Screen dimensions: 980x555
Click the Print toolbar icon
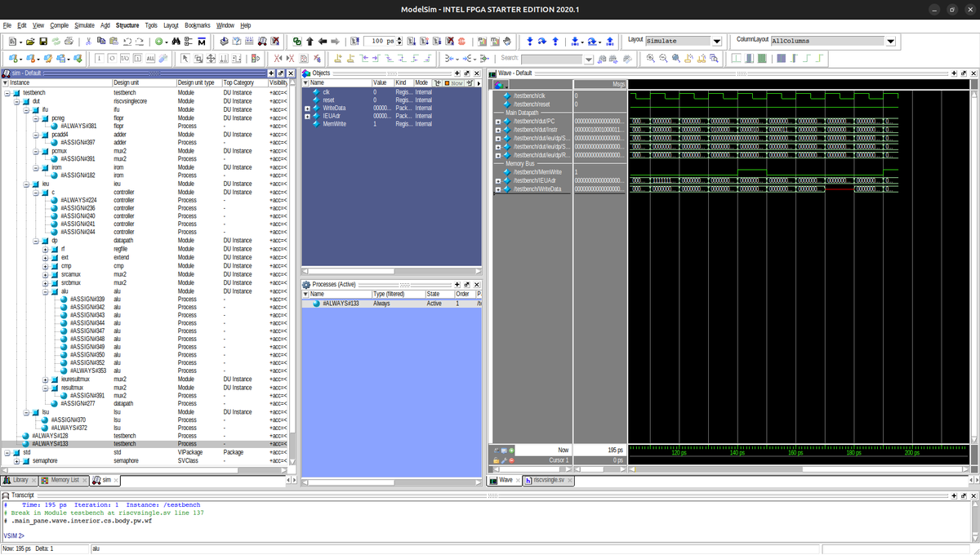coord(69,41)
